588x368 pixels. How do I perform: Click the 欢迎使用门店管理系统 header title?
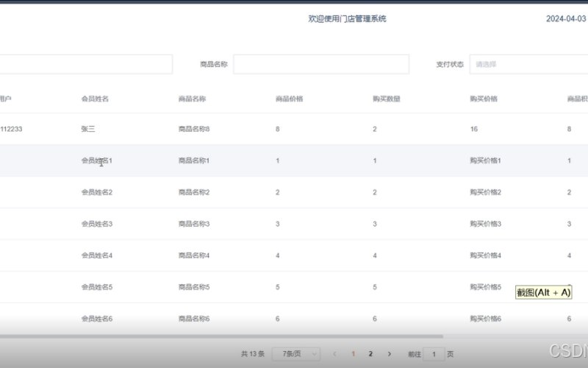tap(347, 19)
